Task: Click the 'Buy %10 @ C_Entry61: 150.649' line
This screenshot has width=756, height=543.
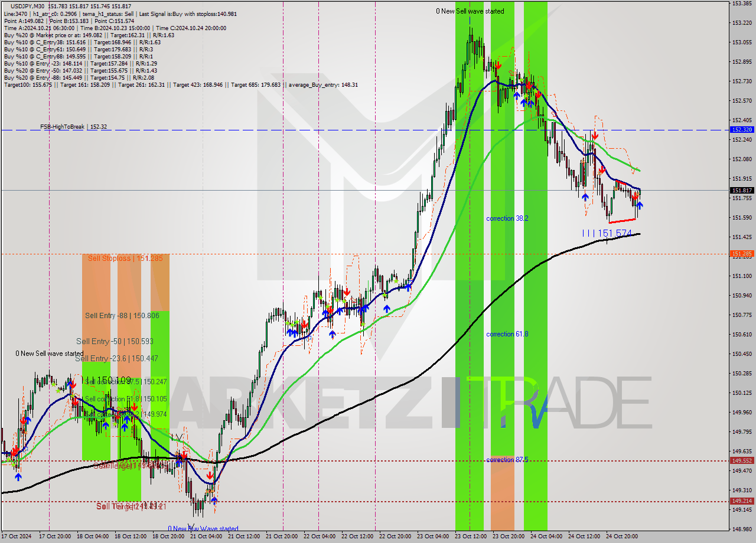Action: [x=79, y=49]
